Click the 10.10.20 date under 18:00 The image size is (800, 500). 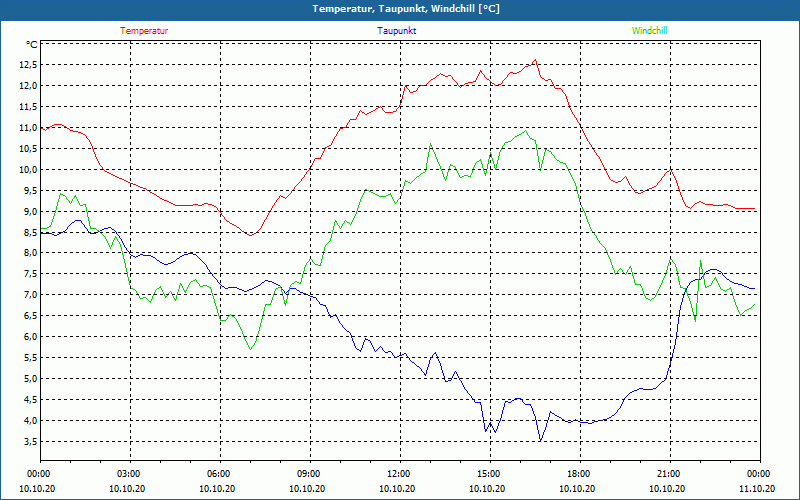click(x=578, y=488)
